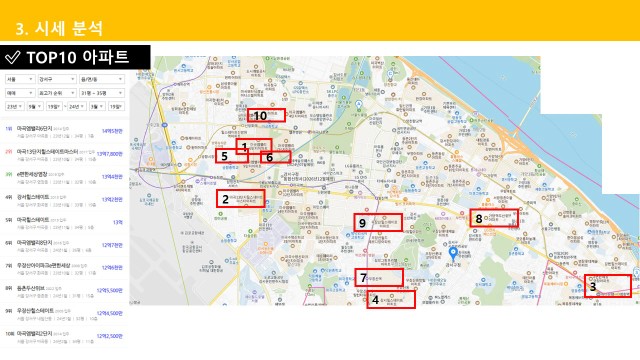Screen dimensions: 640x360
Task: Select rank 2 마곡13단지힐스테이트마스터 apartment
Action: pyautogui.click(x=47, y=151)
